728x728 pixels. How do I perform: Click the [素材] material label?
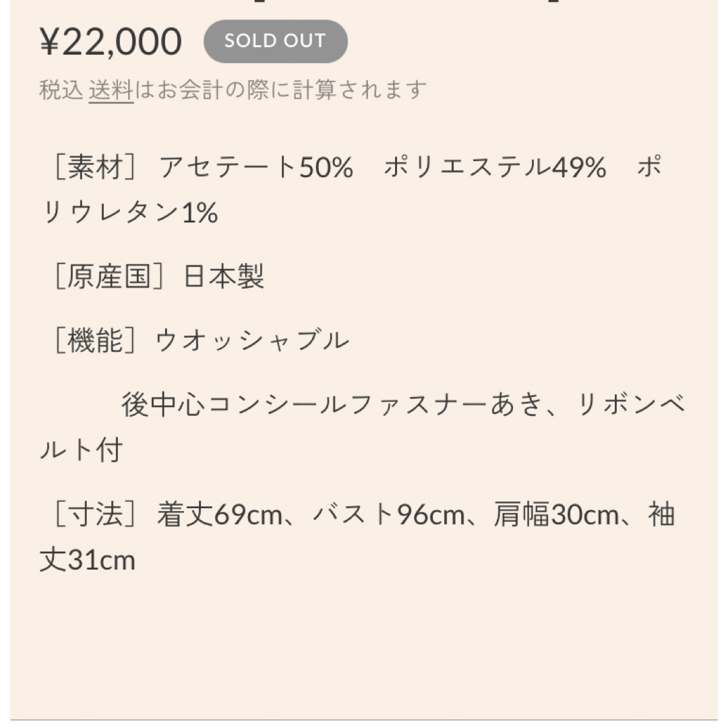click(x=95, y=167)
